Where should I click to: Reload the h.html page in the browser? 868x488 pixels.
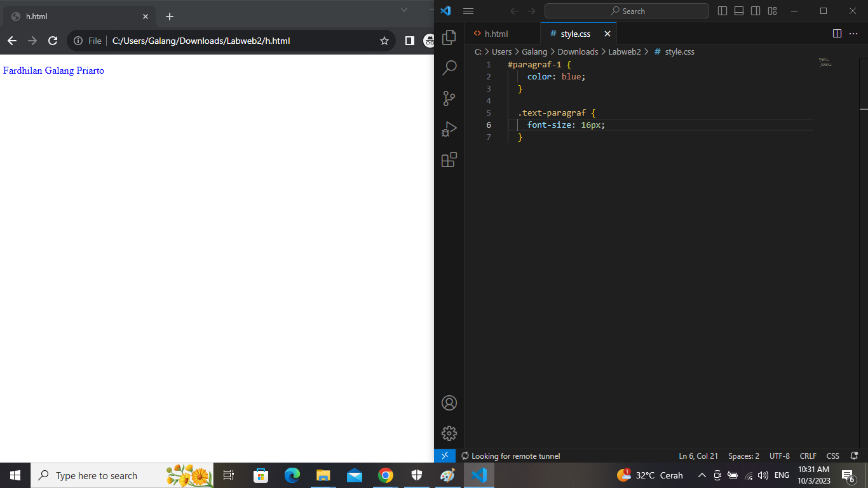click(x=53, y=40)
